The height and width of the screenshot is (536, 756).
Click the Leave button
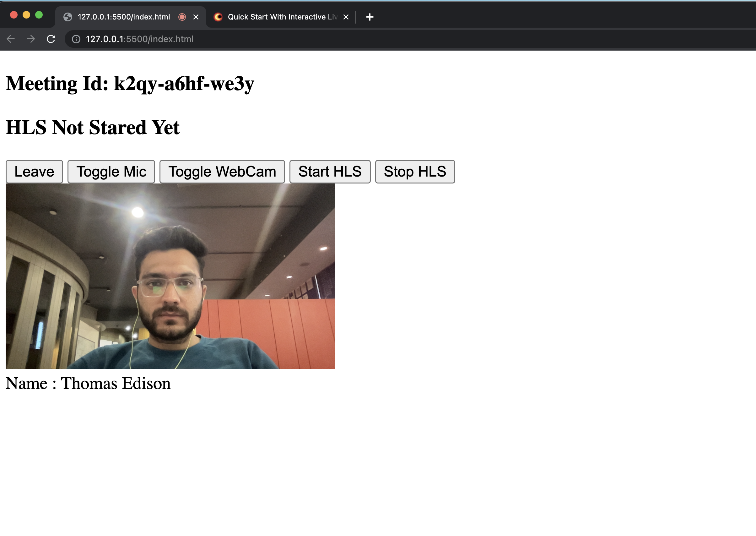click(x=34, y=172)
